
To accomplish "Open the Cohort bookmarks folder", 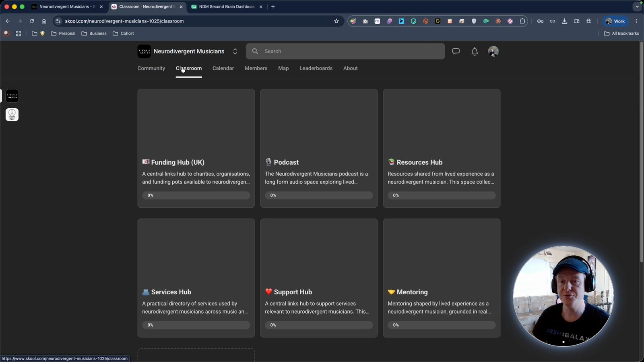I will tap(123, 33).
